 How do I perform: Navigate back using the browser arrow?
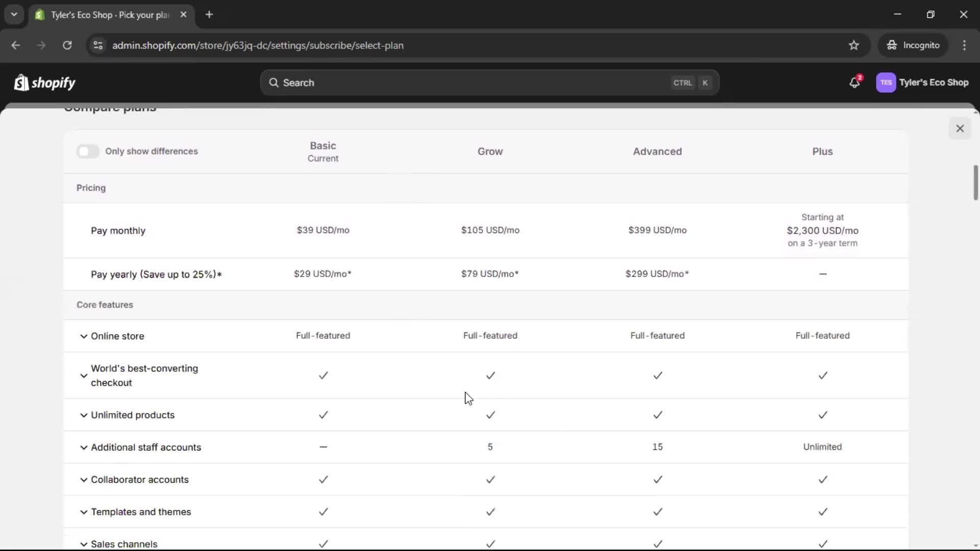point(16,45)
